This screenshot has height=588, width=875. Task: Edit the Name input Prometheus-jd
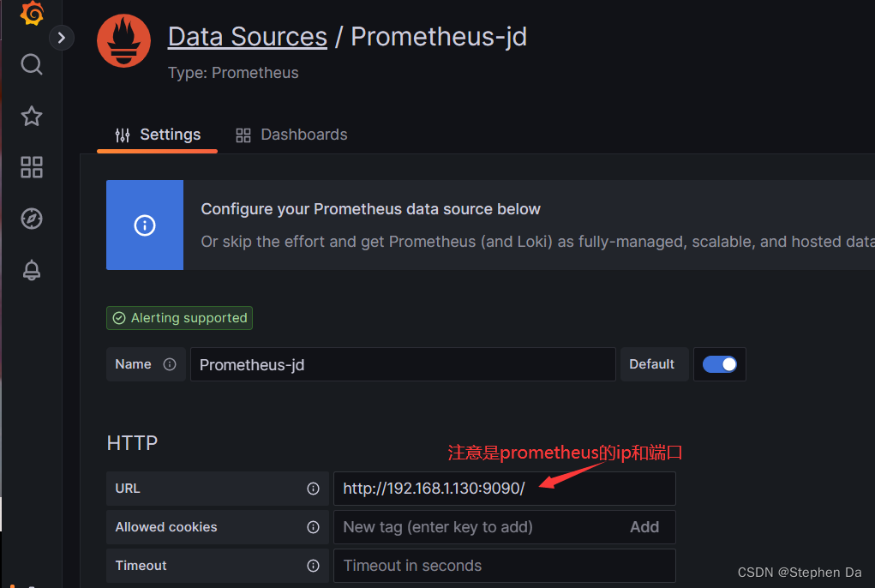pyautogui.click(x=403, y=365)
